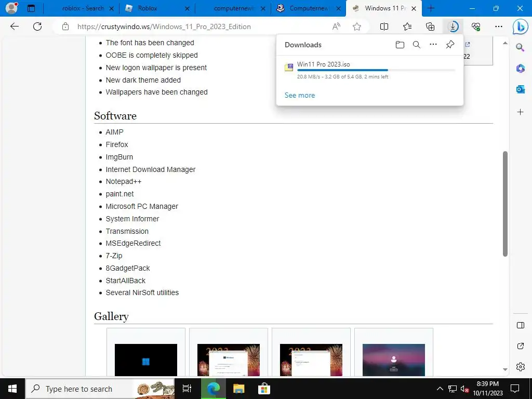Click the Internet Download Manager list item

150,169
